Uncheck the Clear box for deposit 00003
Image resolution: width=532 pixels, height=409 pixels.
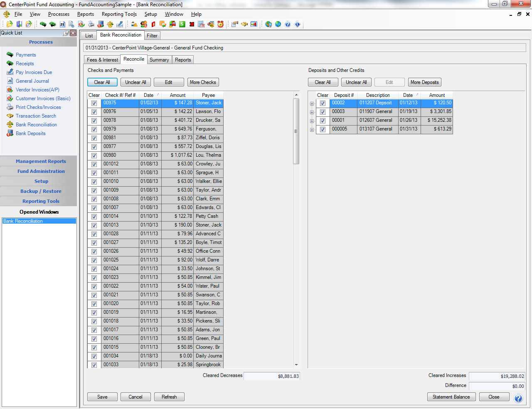323,112
